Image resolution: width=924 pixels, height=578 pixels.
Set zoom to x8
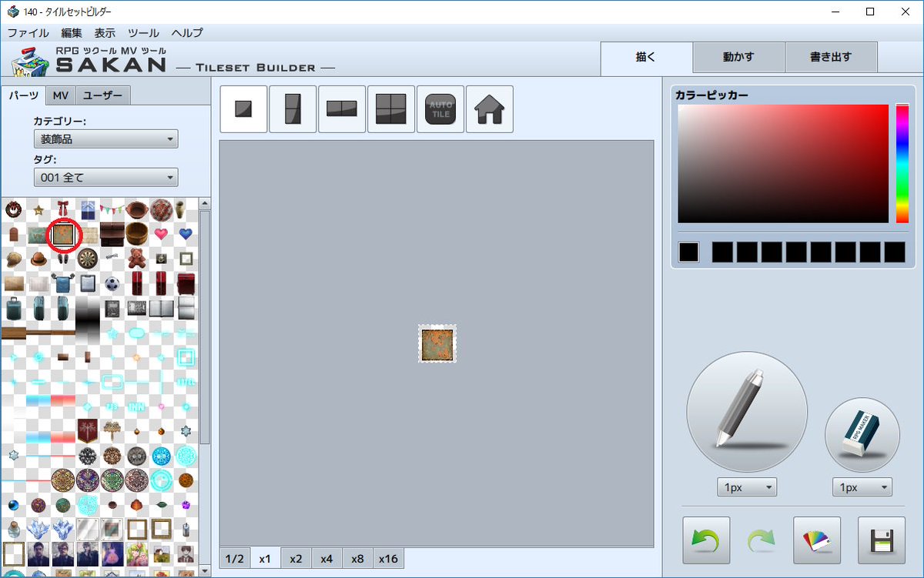tap(358, 559)
